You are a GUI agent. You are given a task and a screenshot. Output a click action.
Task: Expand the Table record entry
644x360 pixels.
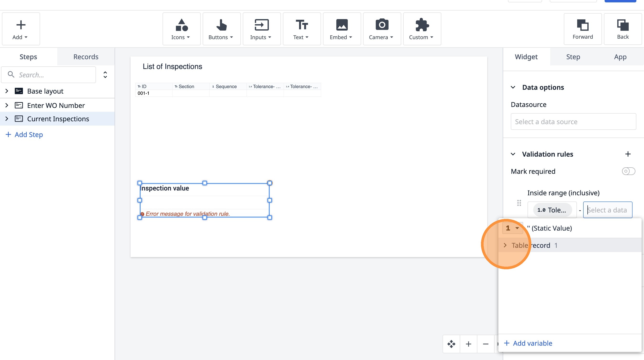(505, 245)
